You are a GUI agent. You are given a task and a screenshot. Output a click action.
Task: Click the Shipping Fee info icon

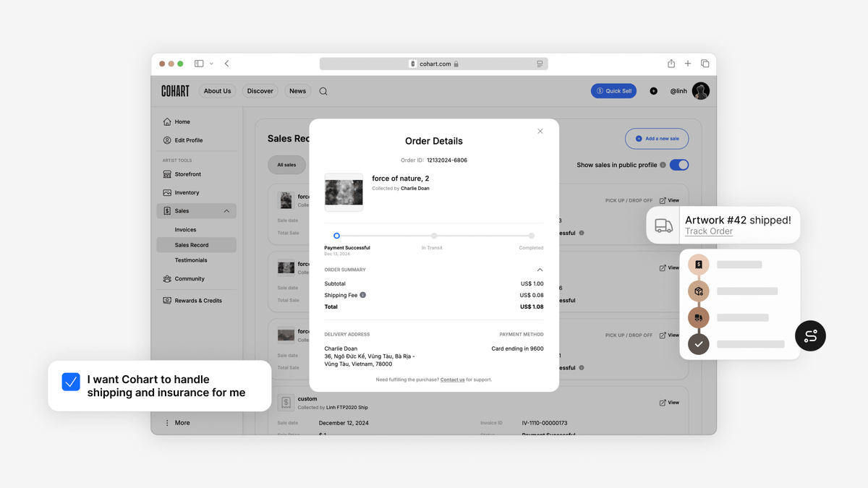363,295
